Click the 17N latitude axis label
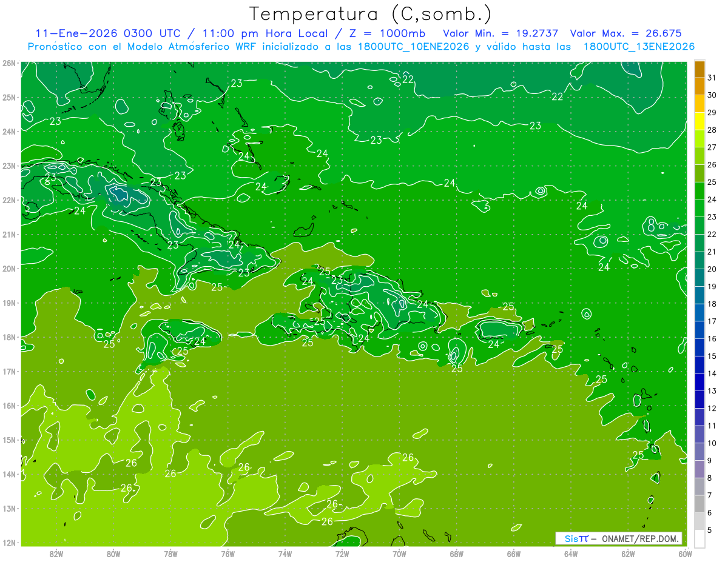This screenshot has width=728, height=562. point(9,371)
